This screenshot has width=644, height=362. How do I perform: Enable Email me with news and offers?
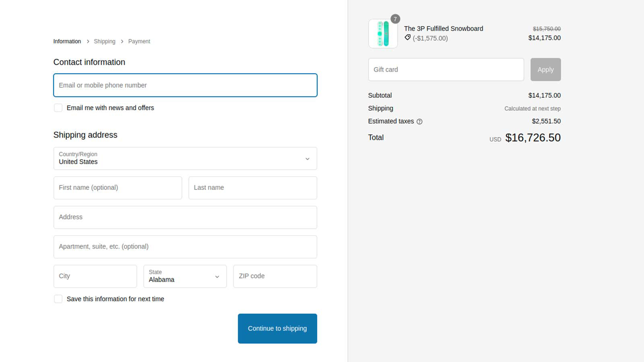tap(58, 108)
